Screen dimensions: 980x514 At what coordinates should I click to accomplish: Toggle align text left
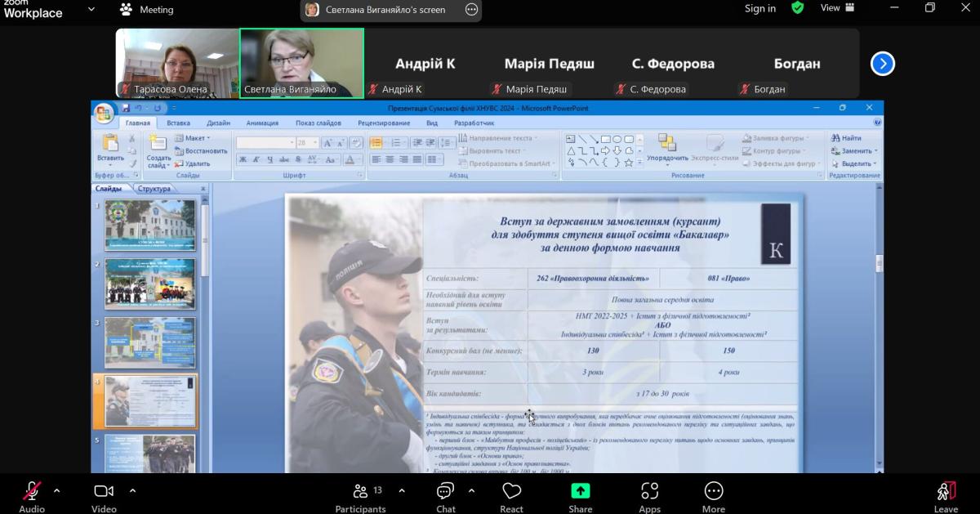(376, 159)
